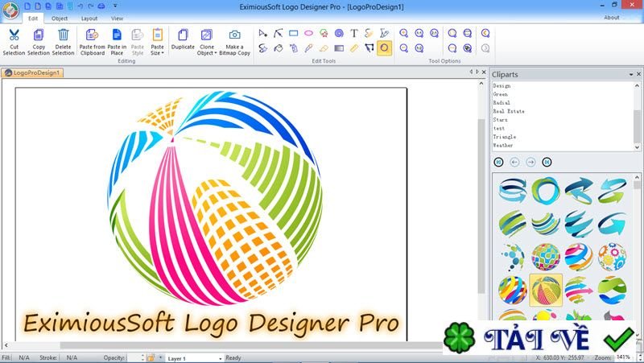Viewport: 644px width, 363px height.
Task: Select the freehand pencil tool
Action: (369, 33)
